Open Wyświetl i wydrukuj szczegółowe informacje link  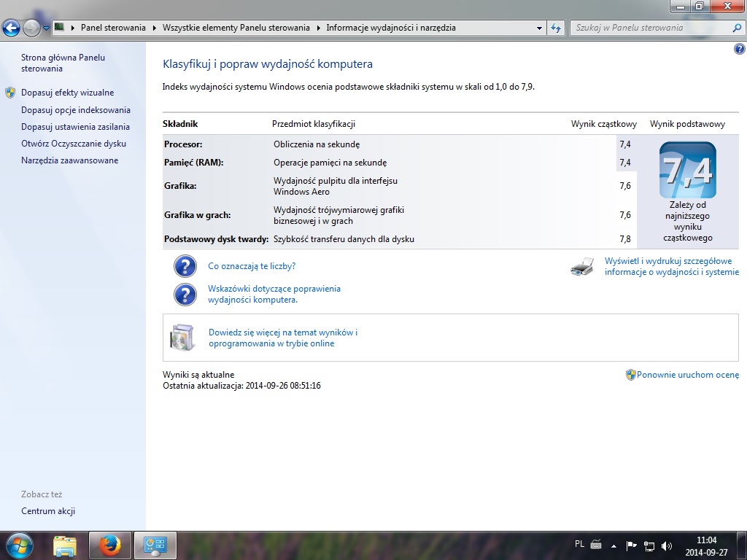click(672, 267)
